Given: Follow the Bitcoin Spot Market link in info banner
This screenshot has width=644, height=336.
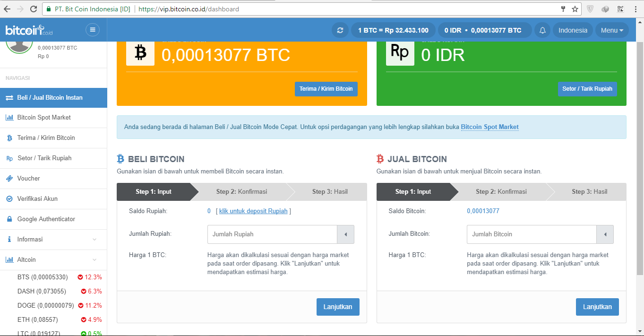Looking at the screenshot, I should coord(489,127).
